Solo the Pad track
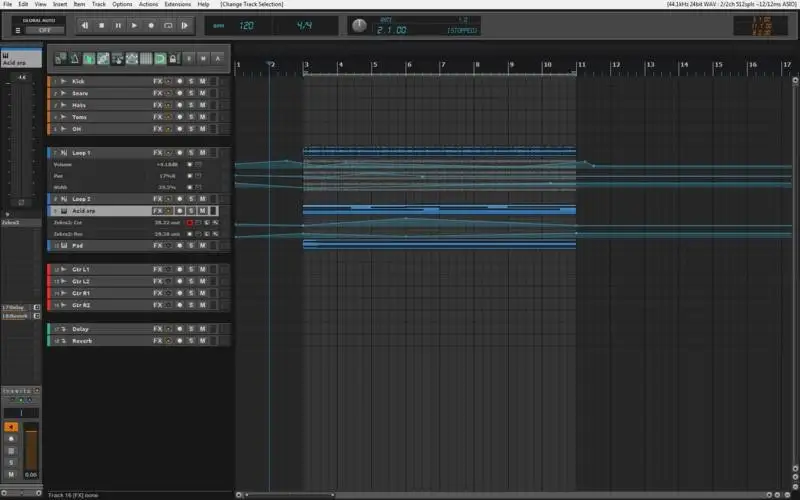This screenshot has height=500, width=800. pyautogui.click(x=190, y=245)
